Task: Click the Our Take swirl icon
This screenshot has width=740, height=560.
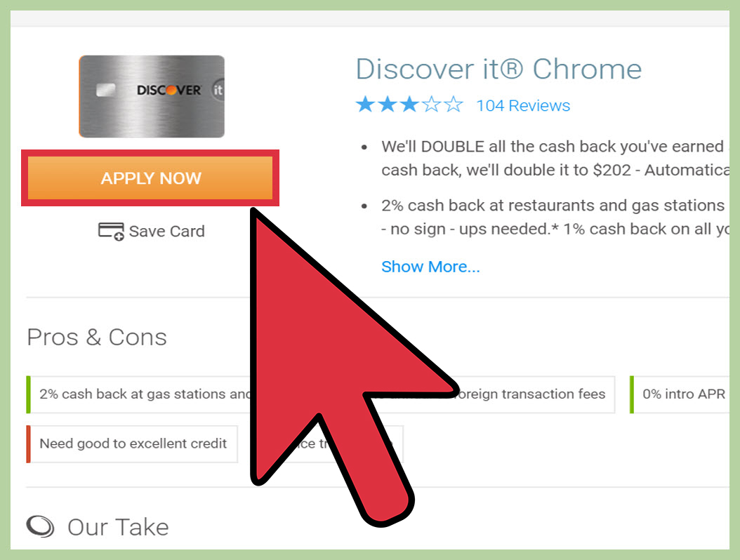Action: 40,526
